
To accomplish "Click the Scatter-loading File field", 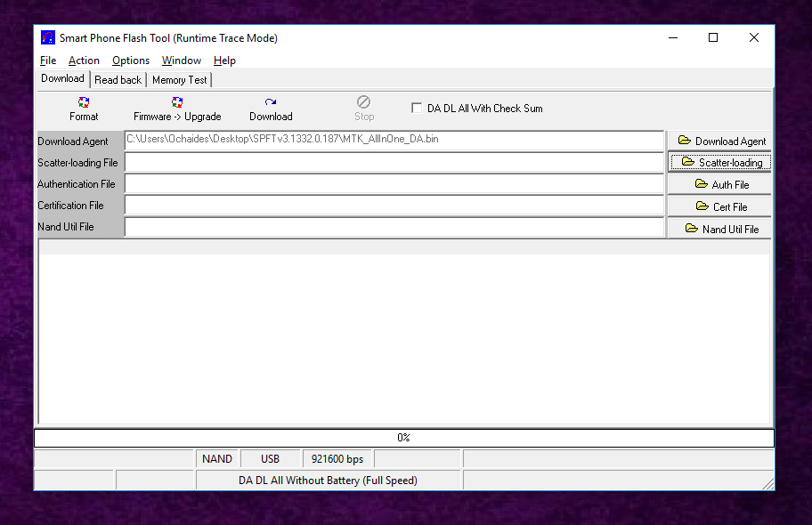I will point(394,163).
